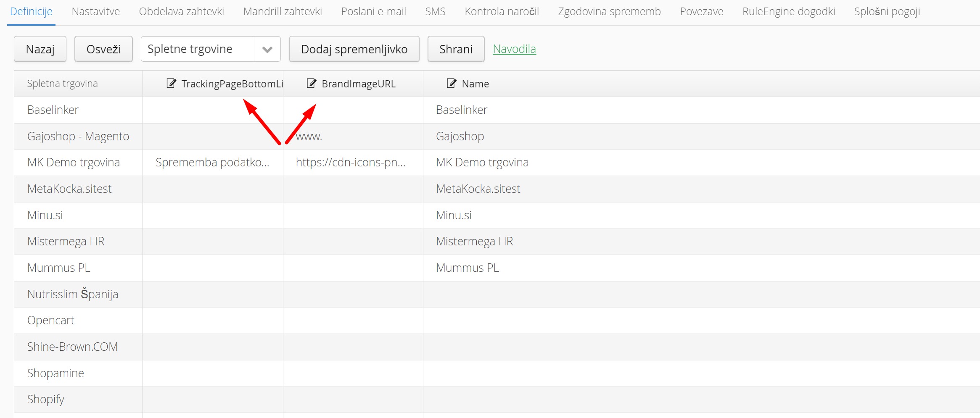
Task: Open the Splošni pogoji tab
Action: [x=887, y=11]
